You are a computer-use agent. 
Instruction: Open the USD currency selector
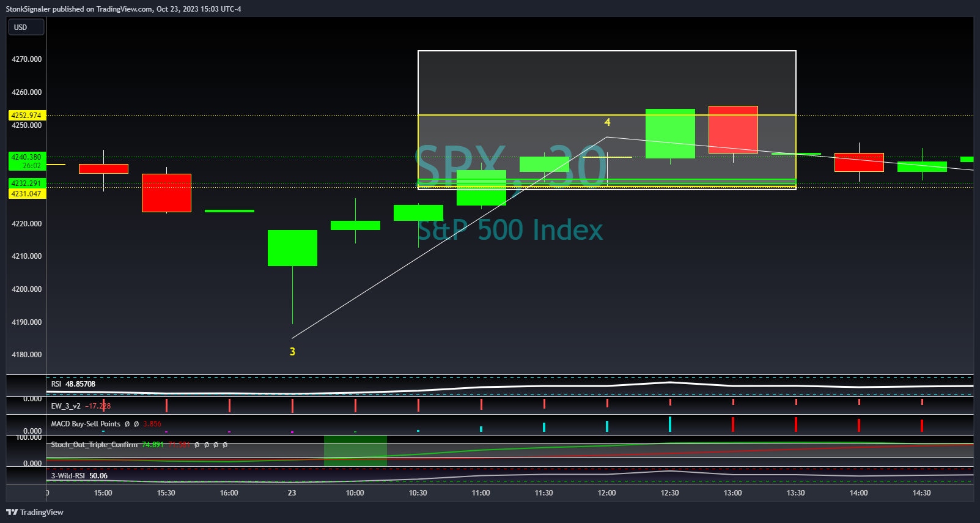point(26,28)
